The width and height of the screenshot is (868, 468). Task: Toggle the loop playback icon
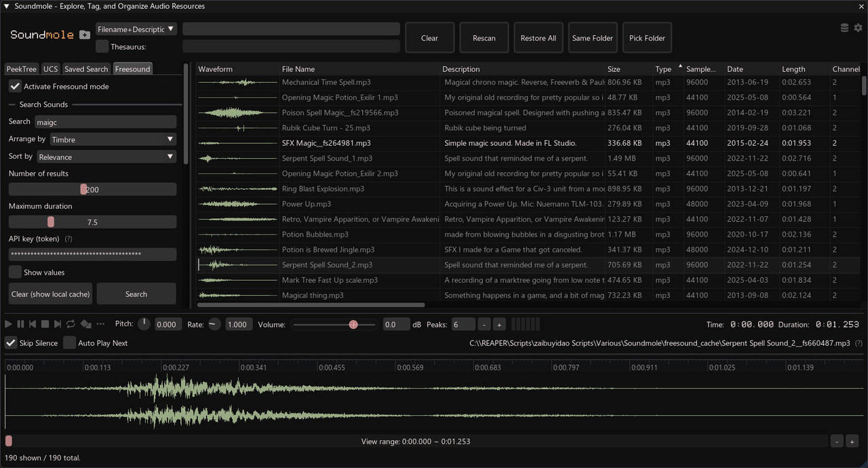click(71, 324)
